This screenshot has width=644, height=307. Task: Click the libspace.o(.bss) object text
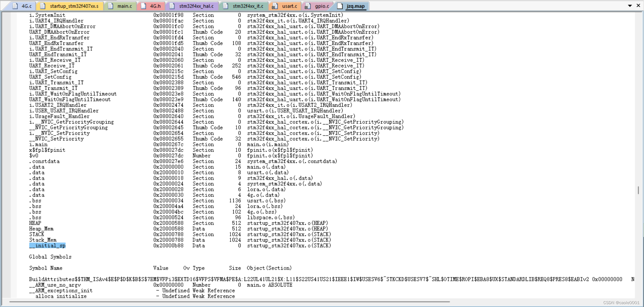click(271, 218)
